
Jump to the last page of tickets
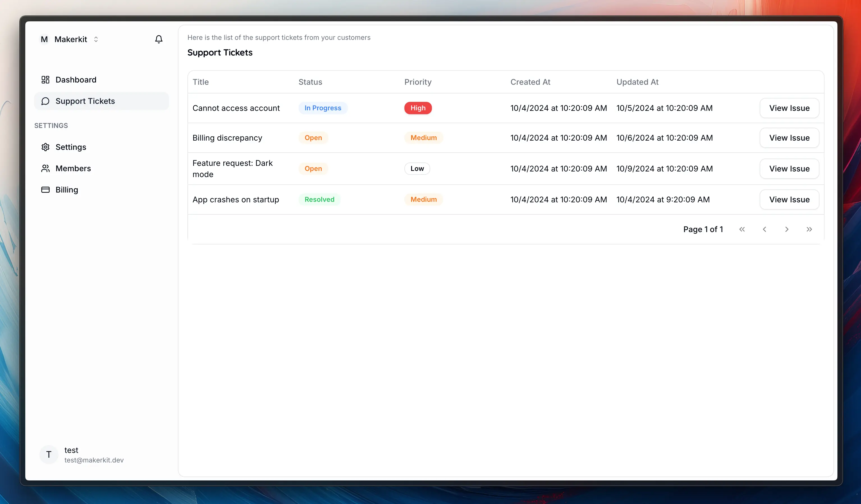pos(809,229)
